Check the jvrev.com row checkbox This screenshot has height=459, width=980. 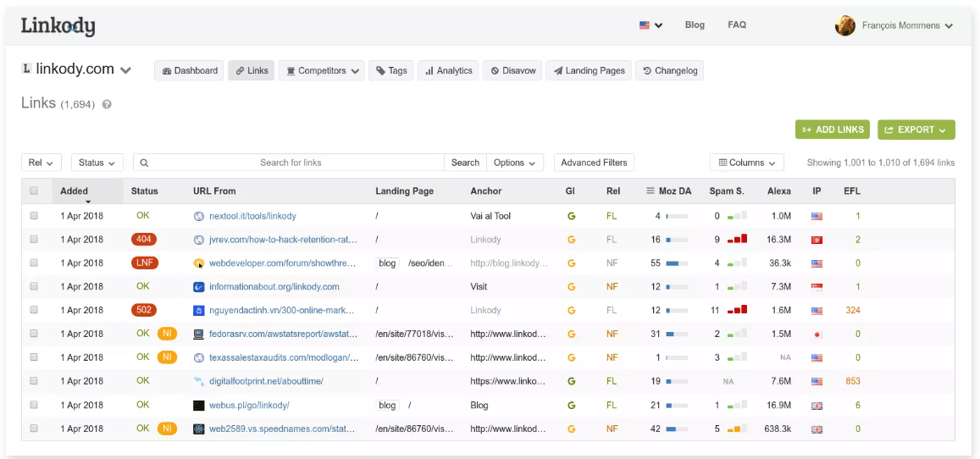pyautogui.click(x=34, y=239)
